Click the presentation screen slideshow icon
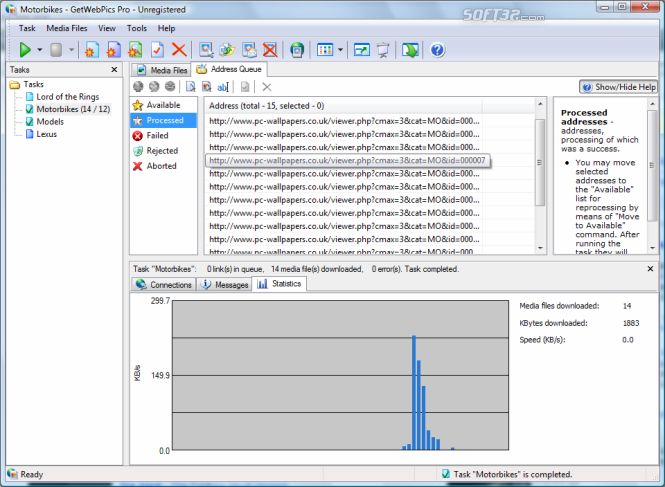 pos(383,50)
